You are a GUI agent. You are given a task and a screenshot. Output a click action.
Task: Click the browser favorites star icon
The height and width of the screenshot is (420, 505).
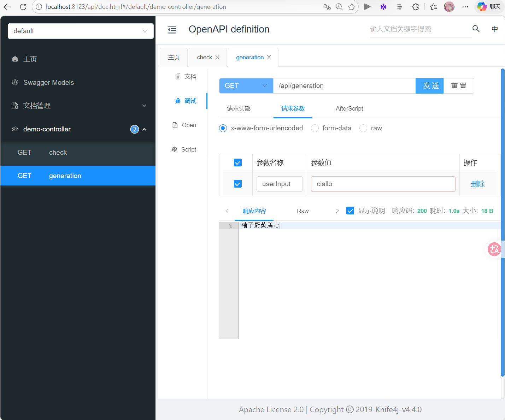pos(352,7)
